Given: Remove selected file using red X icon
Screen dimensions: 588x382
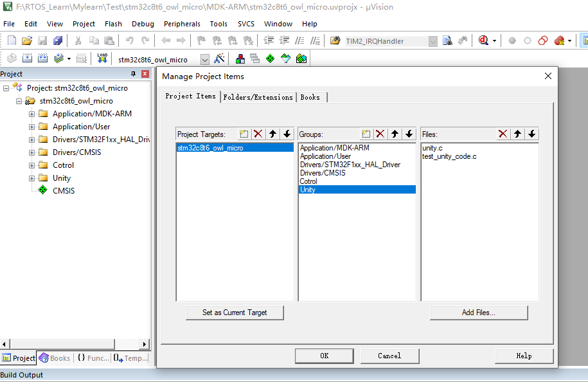Looking at the screenshot, I should (x=504, y=134).
